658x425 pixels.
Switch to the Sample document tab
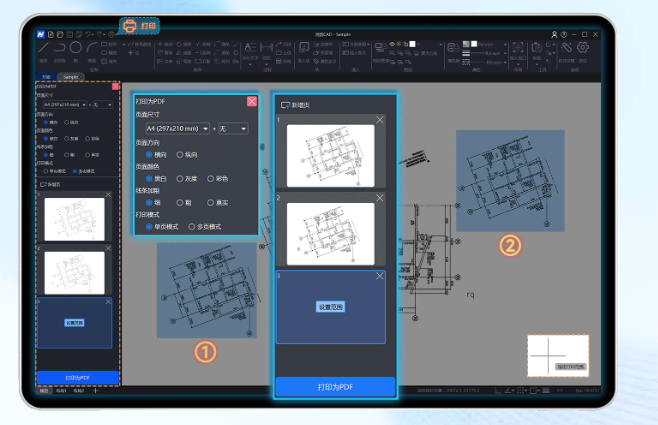pos(70,76)
